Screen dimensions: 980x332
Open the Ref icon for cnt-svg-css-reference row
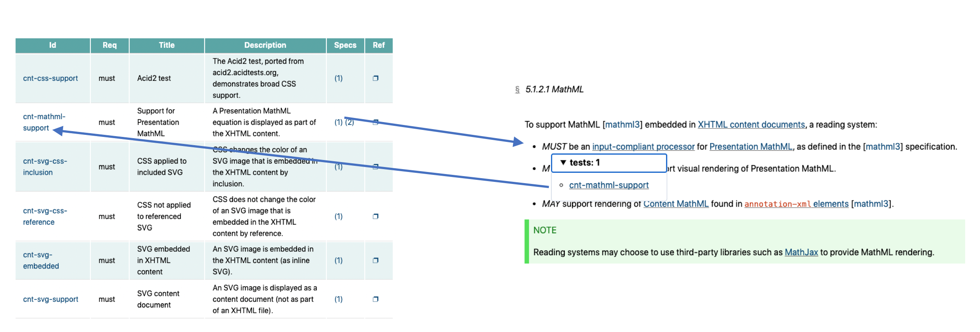pyautogui.click(x=375, y=217)
